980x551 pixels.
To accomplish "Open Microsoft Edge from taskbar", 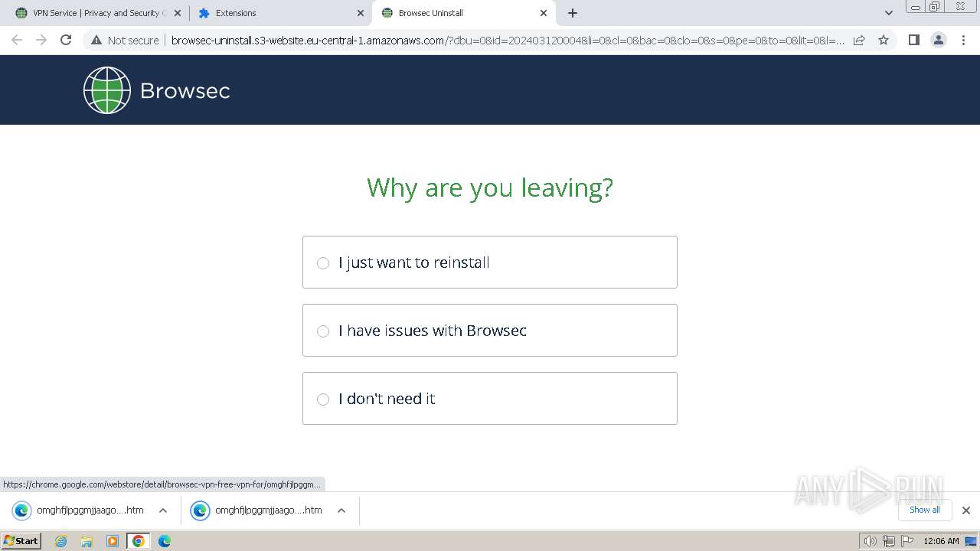I will coord(165,541).
